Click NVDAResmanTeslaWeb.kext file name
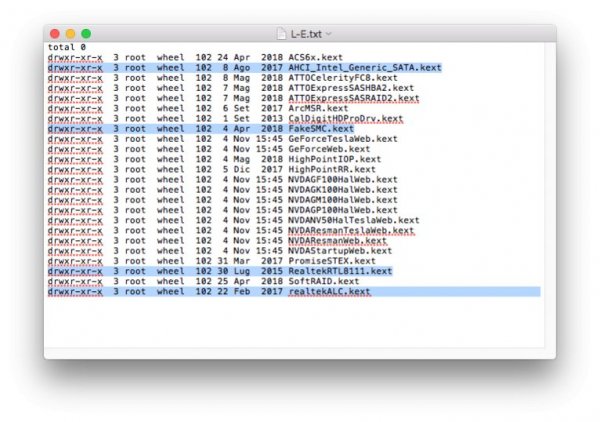The image size is (600, 422). 351,231
